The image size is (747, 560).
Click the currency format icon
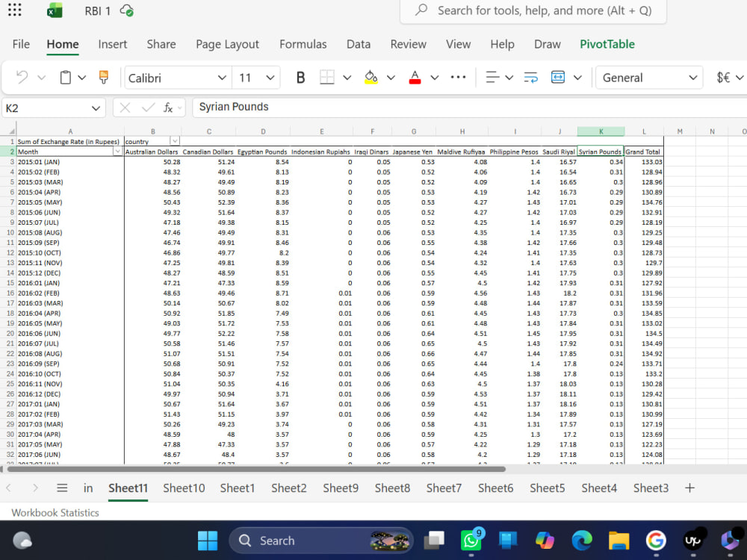(723, 77)
